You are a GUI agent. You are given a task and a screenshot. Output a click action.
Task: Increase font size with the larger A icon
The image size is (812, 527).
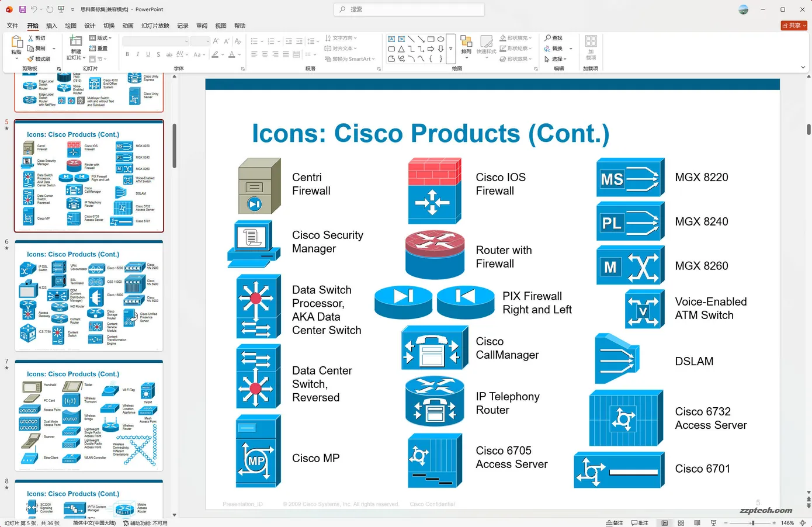pos(216,41)
